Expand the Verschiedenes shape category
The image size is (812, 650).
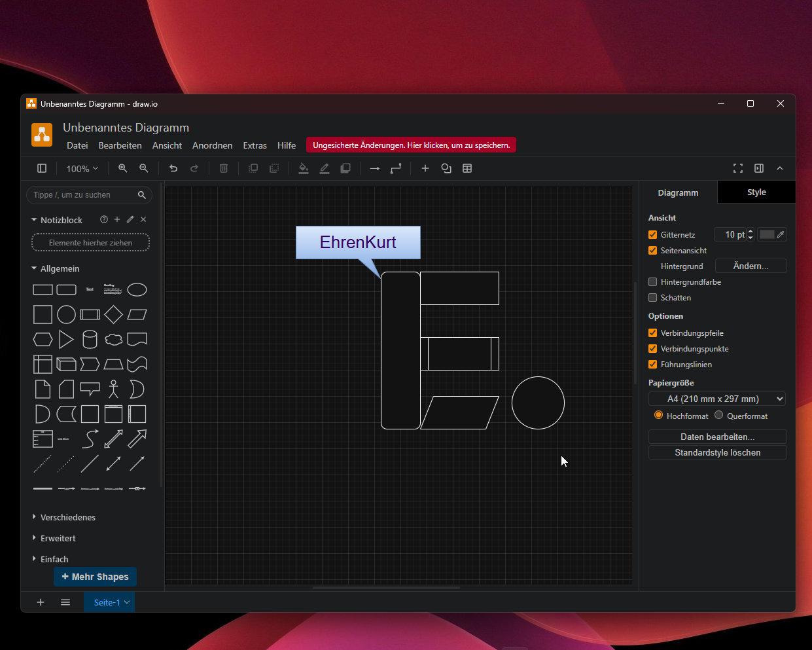click(67, 517)
